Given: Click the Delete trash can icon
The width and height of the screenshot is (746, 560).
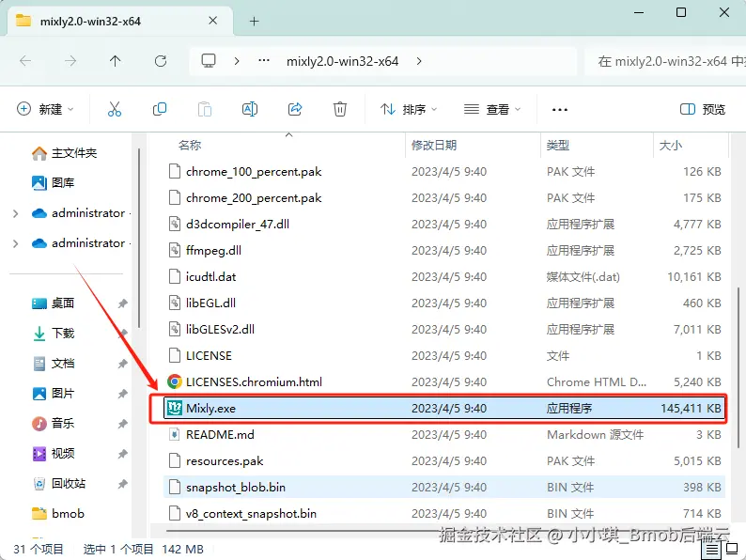Looking at the screenshot, I should (x=340, y=109).
